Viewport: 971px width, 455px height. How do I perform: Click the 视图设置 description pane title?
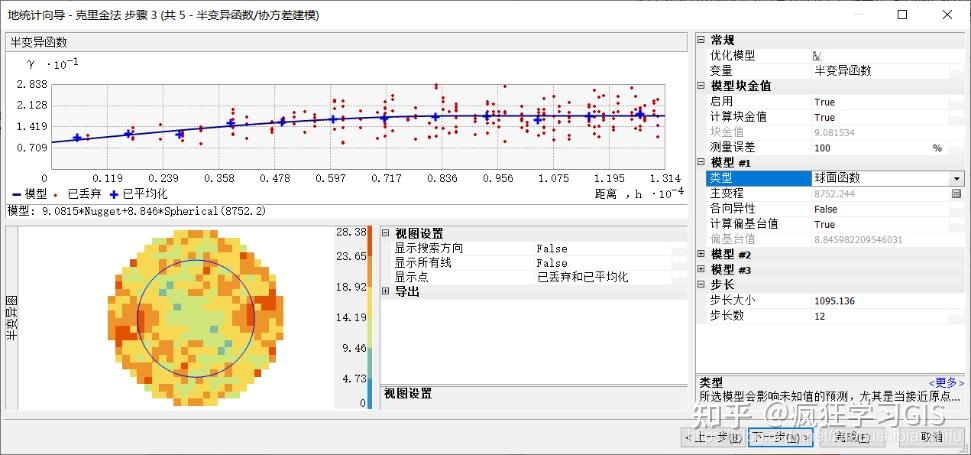[407, 393]
